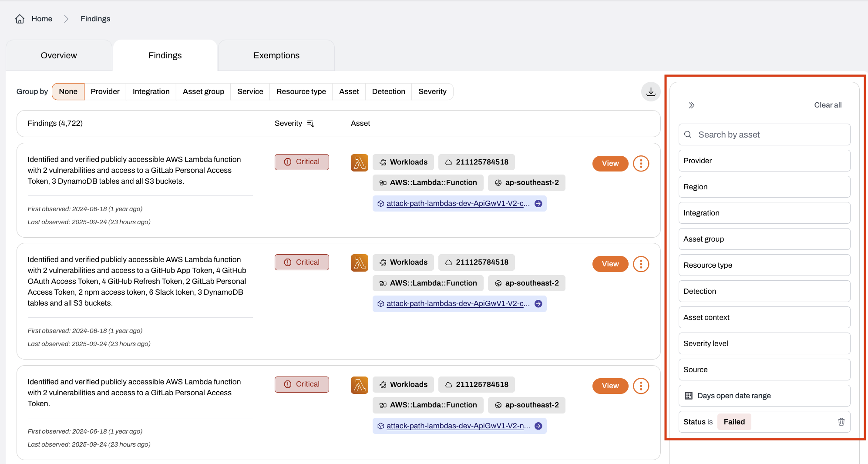This screenshot has width=868, height=464.
Task: Open the Source filter dropdown
Action: (x=764, y=370)
